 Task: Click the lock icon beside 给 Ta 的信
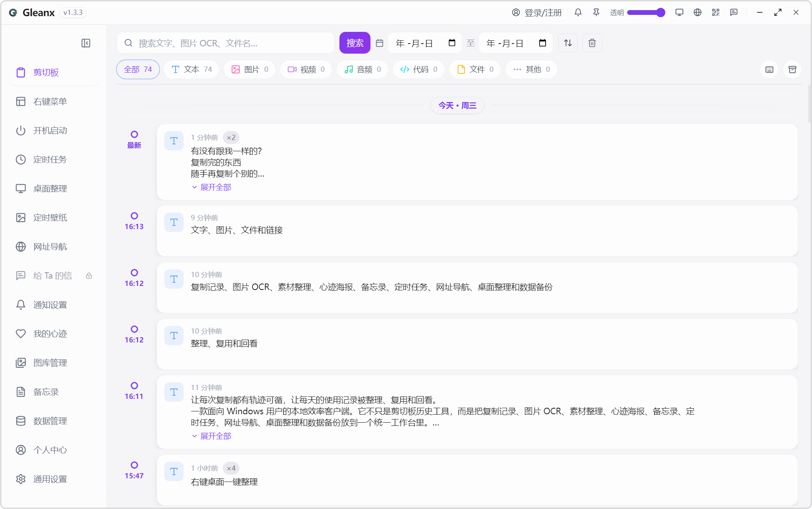(x=89, y=276)
